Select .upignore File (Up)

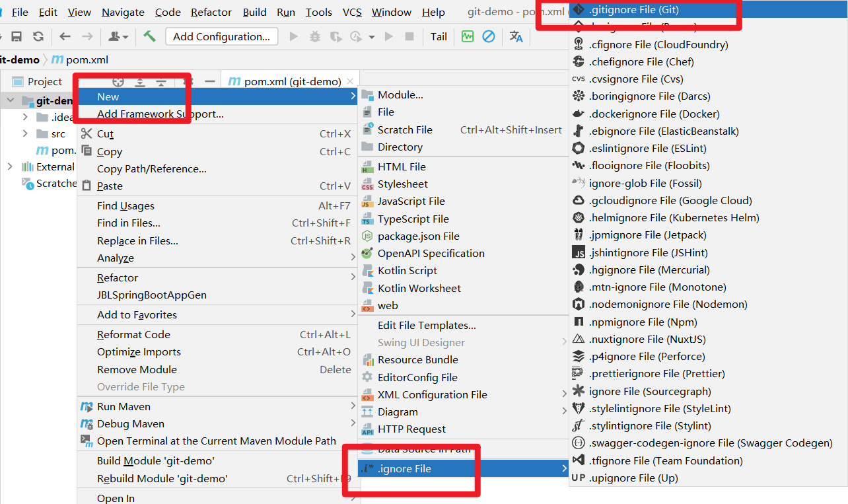707,478
